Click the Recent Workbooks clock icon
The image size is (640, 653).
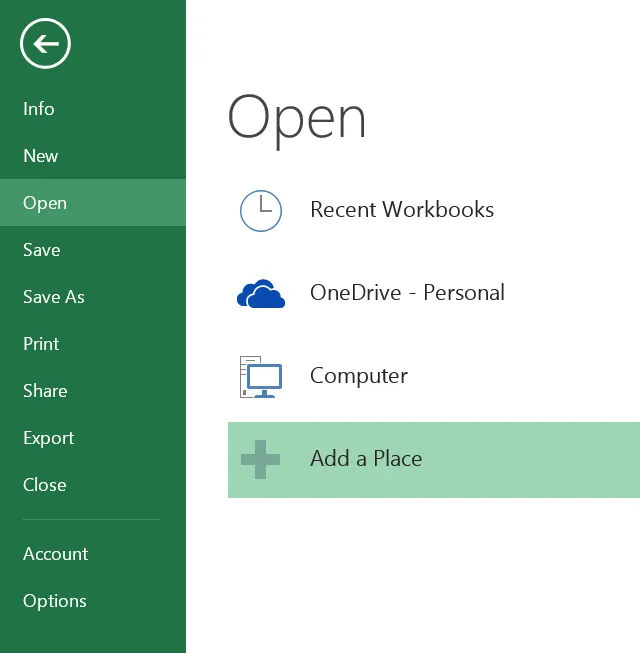[x=261, y=210]
